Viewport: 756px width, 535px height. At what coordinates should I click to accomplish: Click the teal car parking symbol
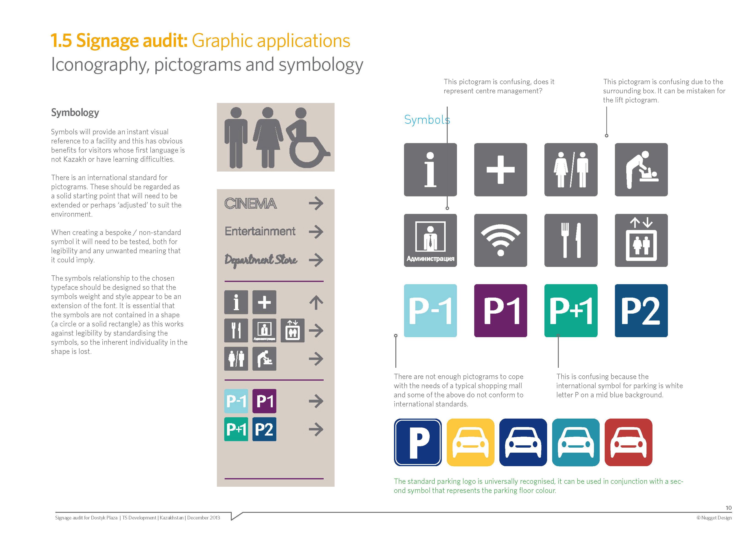tap(575, 442)
